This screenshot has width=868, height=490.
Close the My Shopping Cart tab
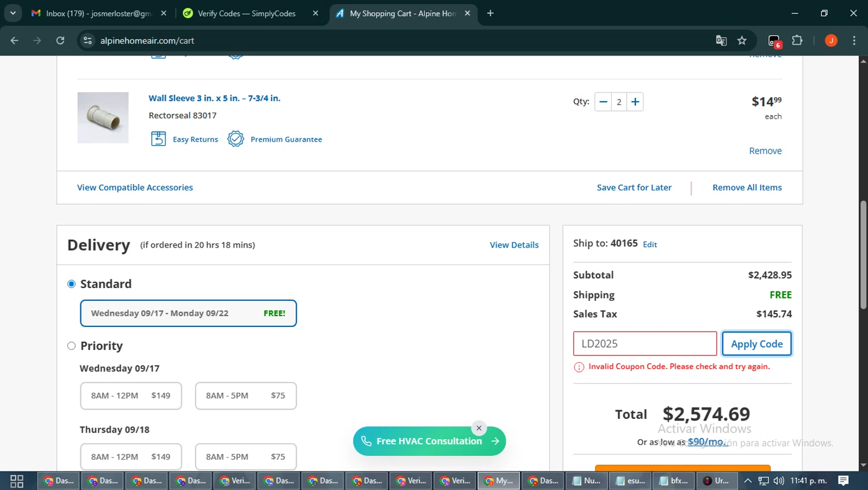pos(468,13)
